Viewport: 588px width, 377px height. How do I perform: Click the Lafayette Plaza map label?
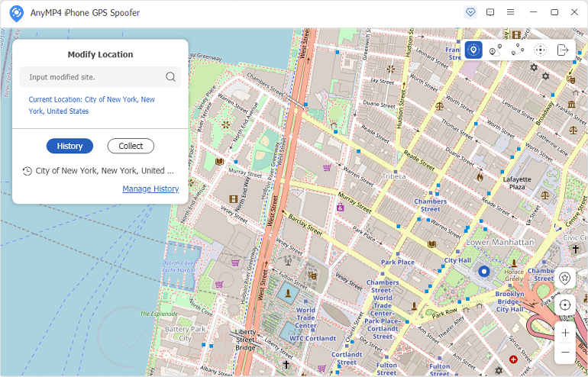pos(517,183)
